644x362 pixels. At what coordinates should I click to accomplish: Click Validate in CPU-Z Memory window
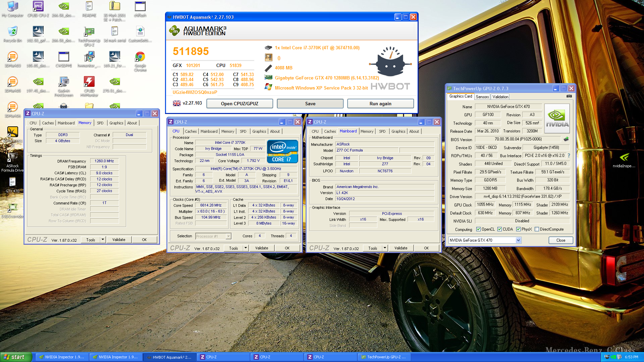119,240
